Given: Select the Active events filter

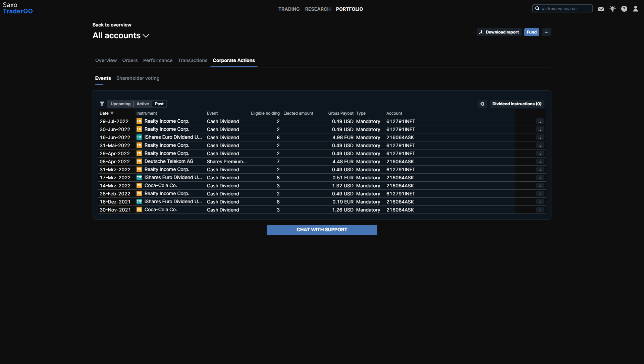Looking at the screenshot, I should (143, 104).
